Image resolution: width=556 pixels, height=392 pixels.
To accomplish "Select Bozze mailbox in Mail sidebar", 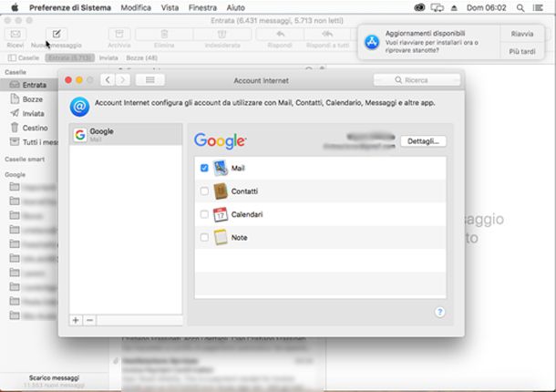I will (29, 99).
